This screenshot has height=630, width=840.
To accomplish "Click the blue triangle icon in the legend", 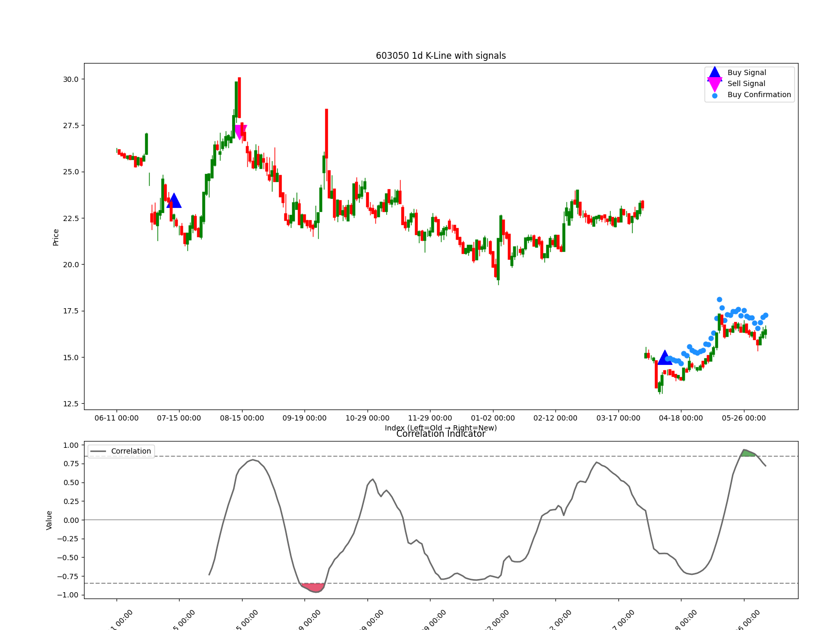I will pos(715,73).
